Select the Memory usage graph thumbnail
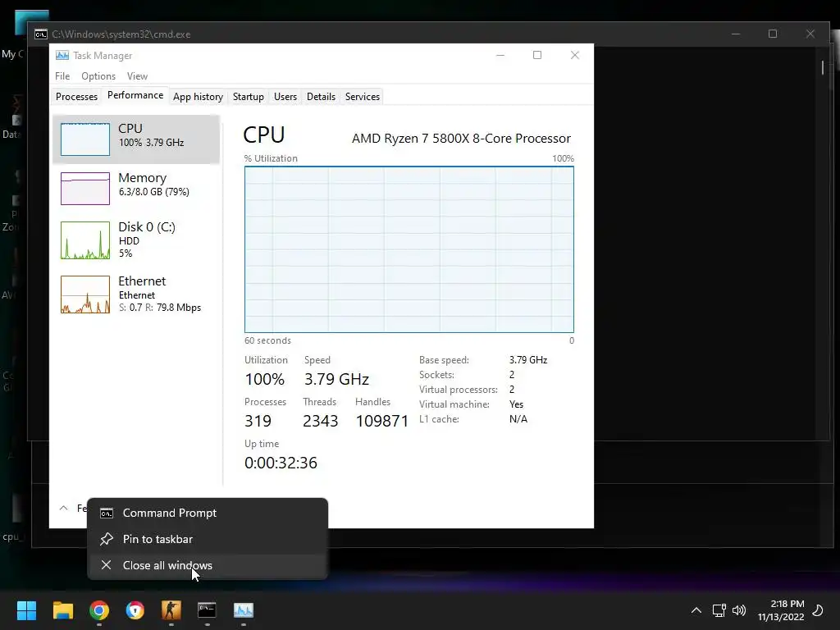Screen dimensions: 840x630 [x=85, y=189]
